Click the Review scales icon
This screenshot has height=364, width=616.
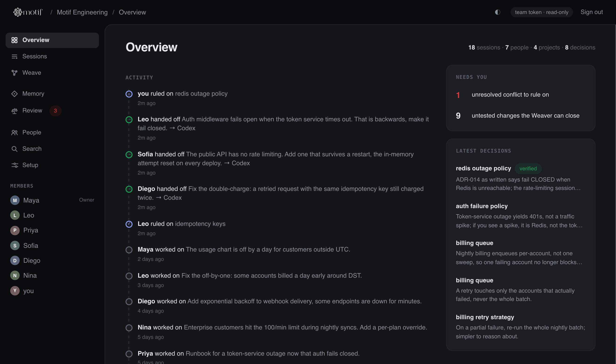pos(14,111)
